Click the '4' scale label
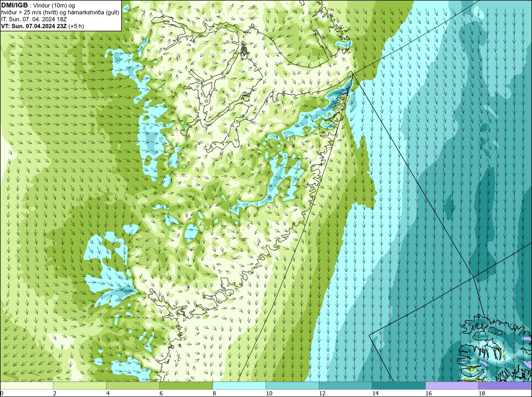Viewport: 532px width, 397px height. pos(108,393)
